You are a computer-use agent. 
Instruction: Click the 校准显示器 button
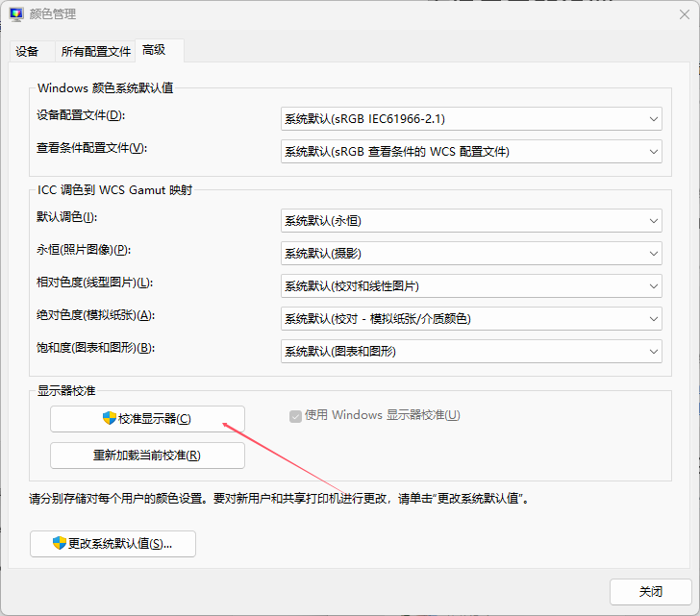[147, 419]
